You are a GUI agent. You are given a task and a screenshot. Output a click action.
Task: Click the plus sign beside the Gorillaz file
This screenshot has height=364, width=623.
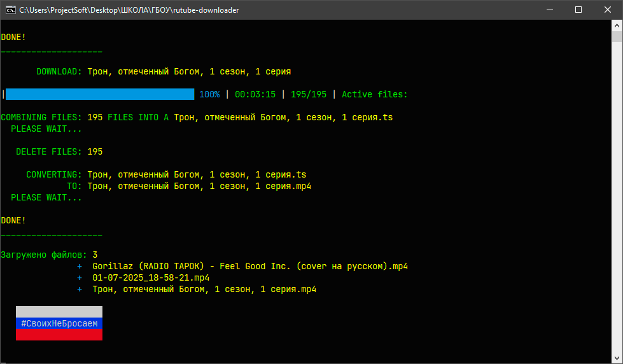click(80, 266)
